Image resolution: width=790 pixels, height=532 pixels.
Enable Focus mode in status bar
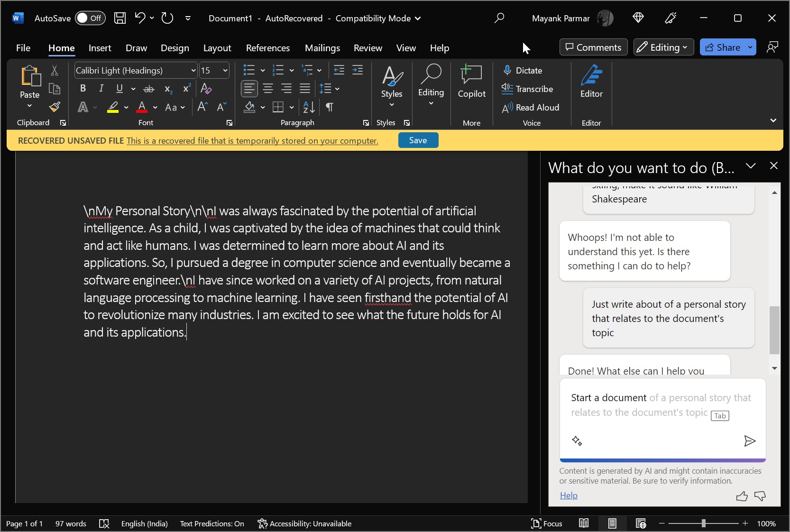546,523
